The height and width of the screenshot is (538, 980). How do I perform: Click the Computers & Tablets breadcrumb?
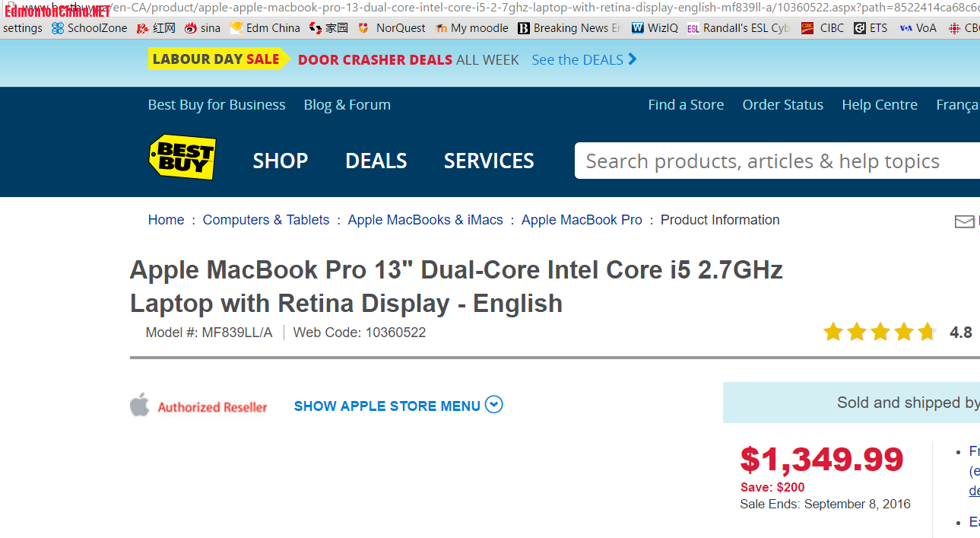(x=266, y=220)
